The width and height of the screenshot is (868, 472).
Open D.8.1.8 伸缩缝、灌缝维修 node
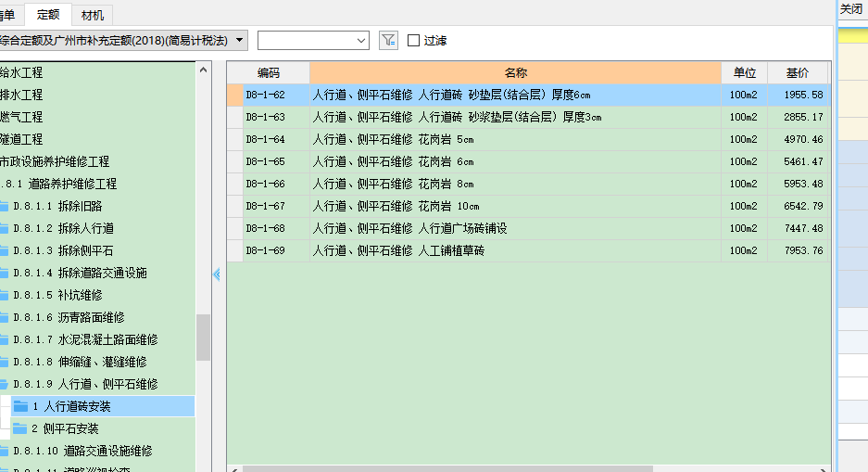click(80, 362)
